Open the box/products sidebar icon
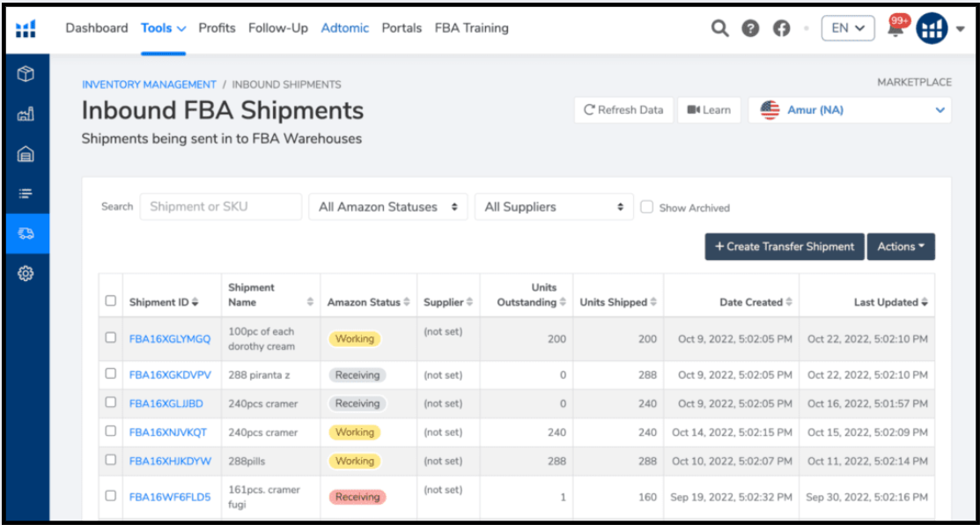This screenshot has width=980, height=525. [x=26, y=75]
